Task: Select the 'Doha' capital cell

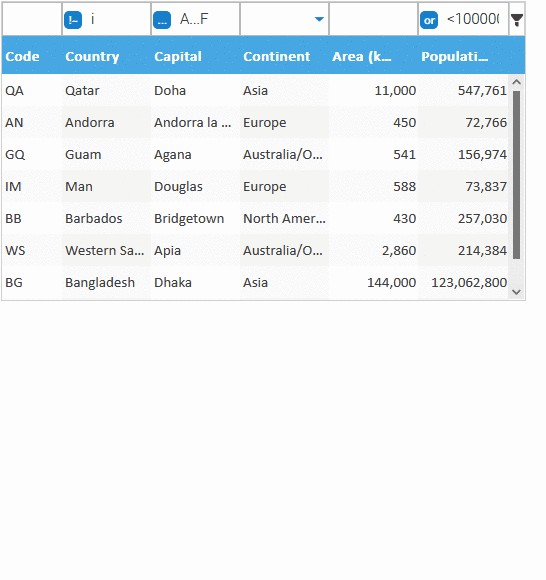Action: pyautogui.click(x=195, y=91)
